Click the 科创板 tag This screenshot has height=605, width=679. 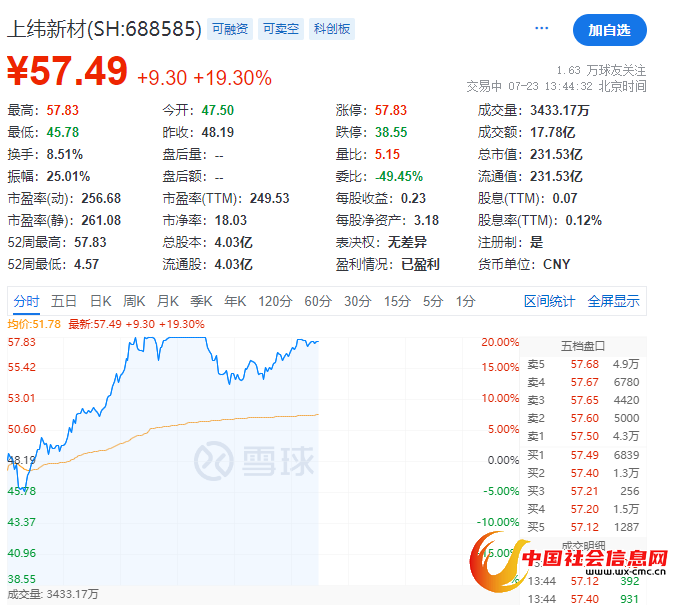[331, 30]
